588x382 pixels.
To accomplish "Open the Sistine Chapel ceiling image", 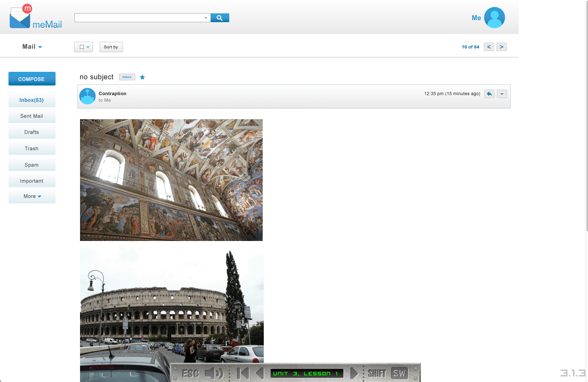I will [x=171, y=180].
